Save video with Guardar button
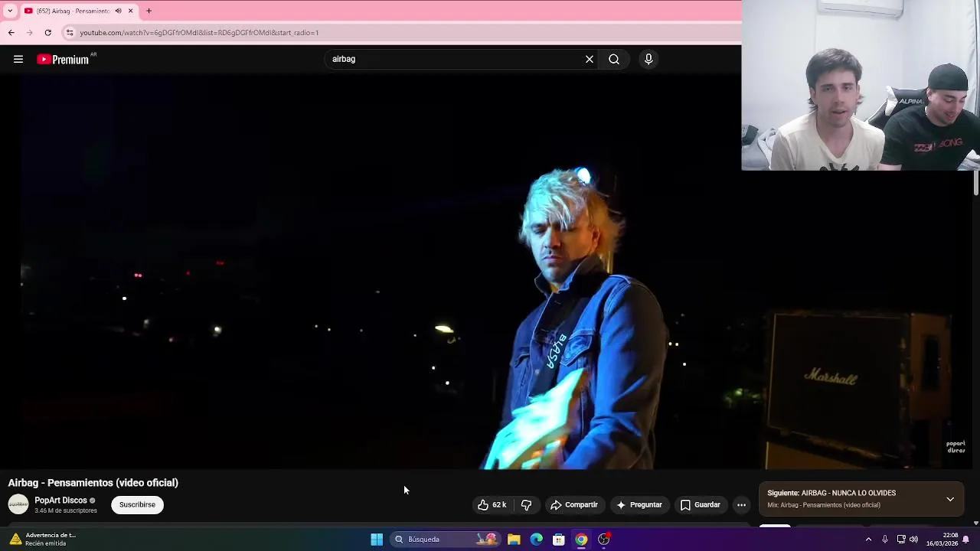980x551 pixels. click(x=701, y=504)
